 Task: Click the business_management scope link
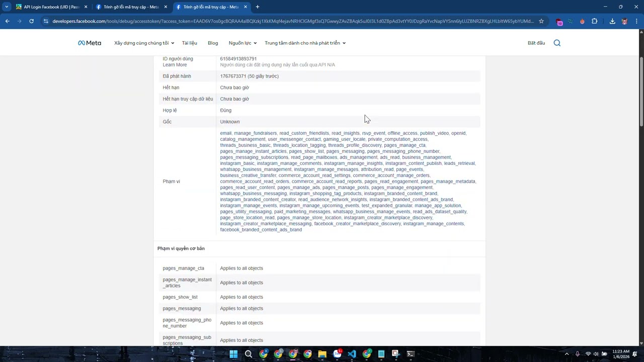coord(426,157)
